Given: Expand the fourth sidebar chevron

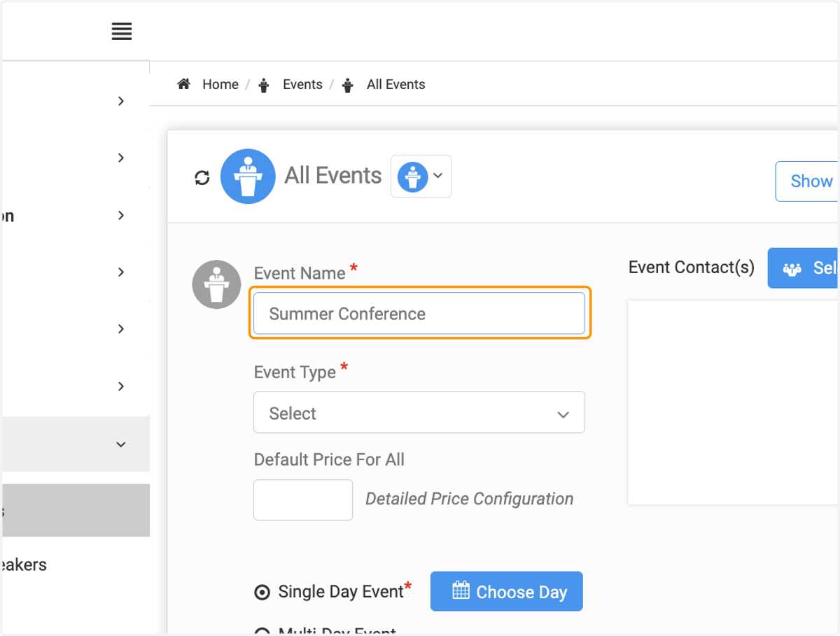Looking at the screenshot, I should (121, 272).
